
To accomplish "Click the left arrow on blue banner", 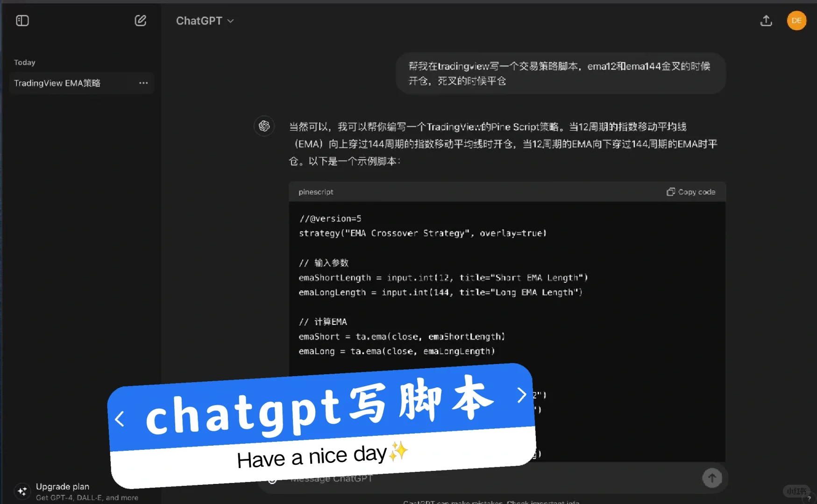I will coord(120,419).
